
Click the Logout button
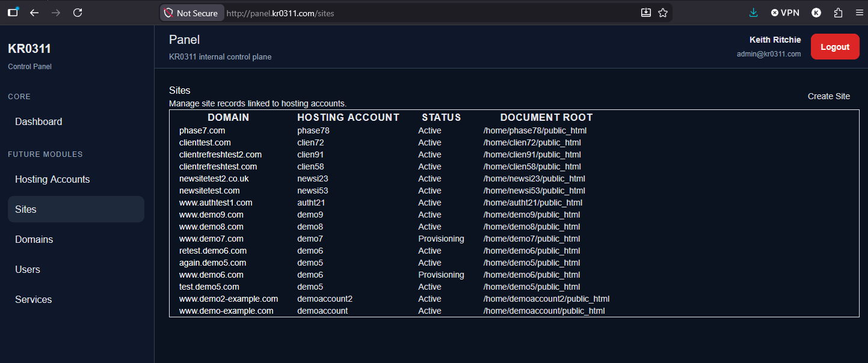pyautogui.click(x=835, y=46)
